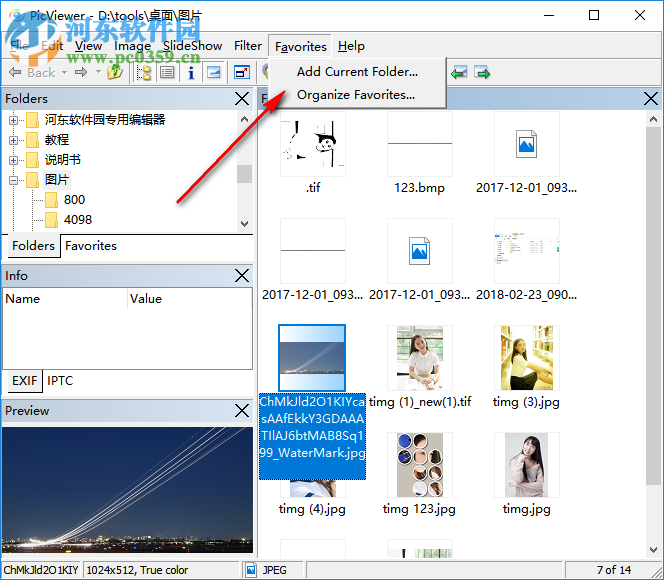Click the 1024x512, True color status text
Viewport: 664px width, 580px height.
click(137, 570)
